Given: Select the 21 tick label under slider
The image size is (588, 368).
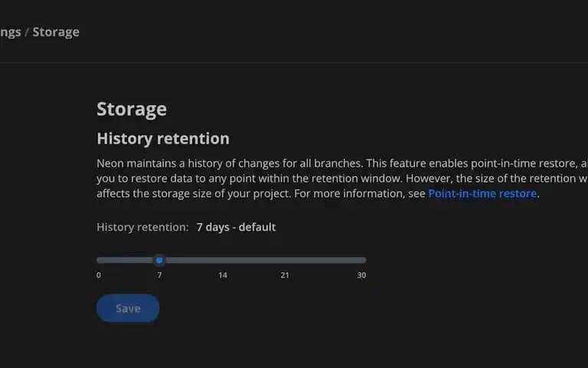Looking at the screenshot, I should tap(285, 275).
